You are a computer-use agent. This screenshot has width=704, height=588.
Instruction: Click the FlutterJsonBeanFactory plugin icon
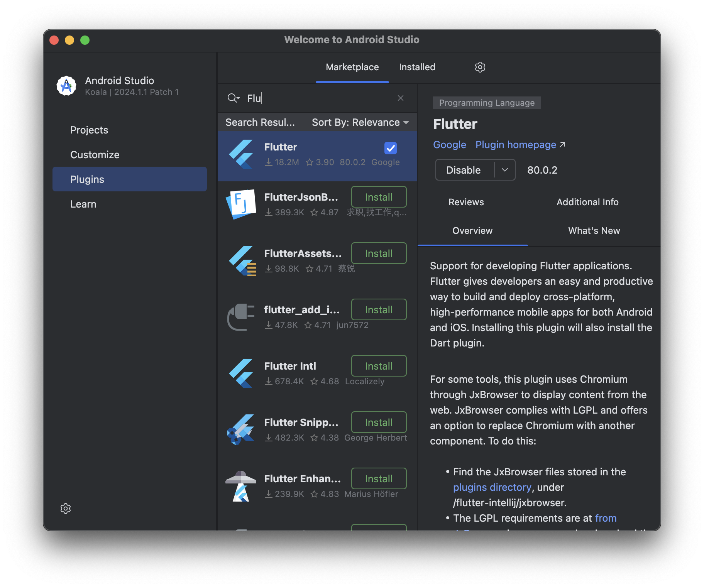[241, 204]
